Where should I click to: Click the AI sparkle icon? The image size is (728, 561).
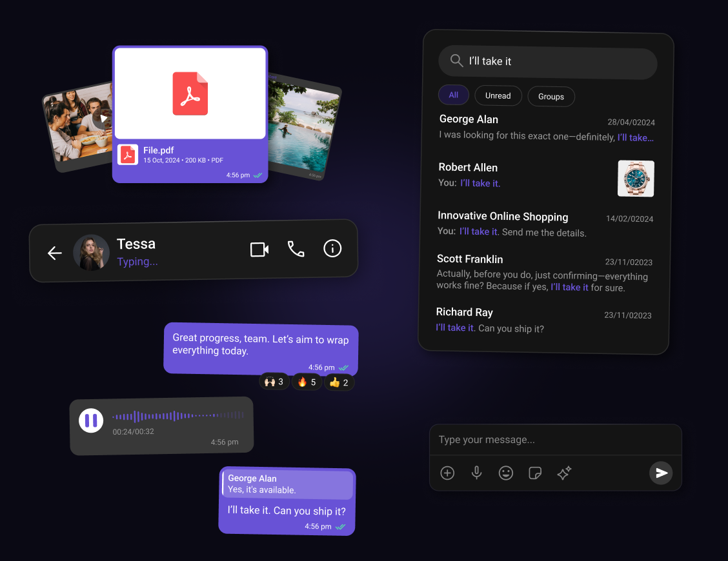(564, 473)
